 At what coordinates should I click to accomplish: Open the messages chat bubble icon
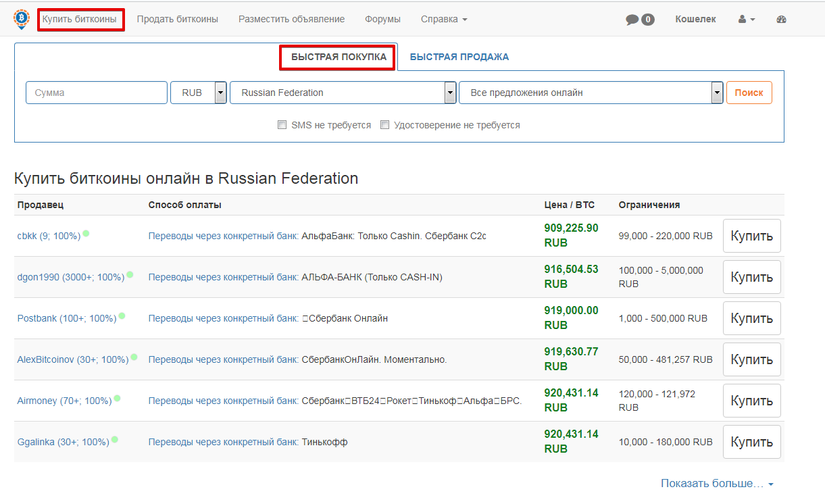[x=632, y=20]
